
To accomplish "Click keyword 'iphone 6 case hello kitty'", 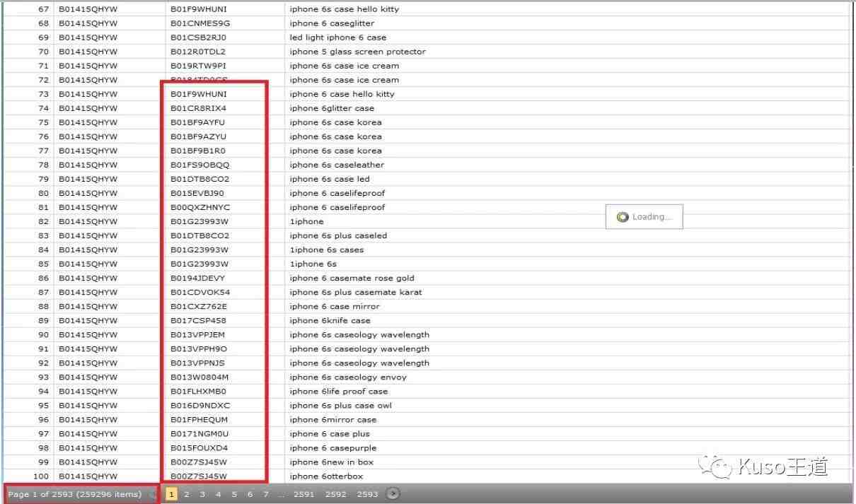I will 342,94.
